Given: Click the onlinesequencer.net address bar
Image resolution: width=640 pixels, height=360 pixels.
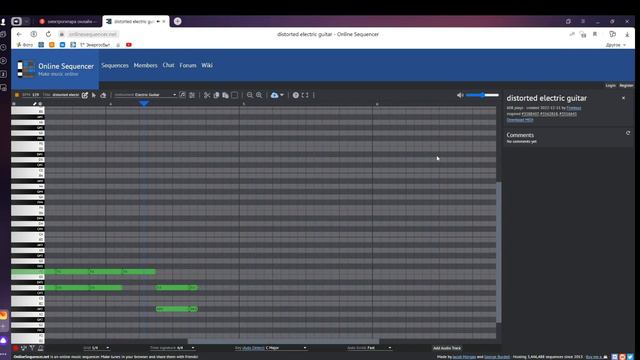Looking at the screenshot, I should click(x=92, y=34).
